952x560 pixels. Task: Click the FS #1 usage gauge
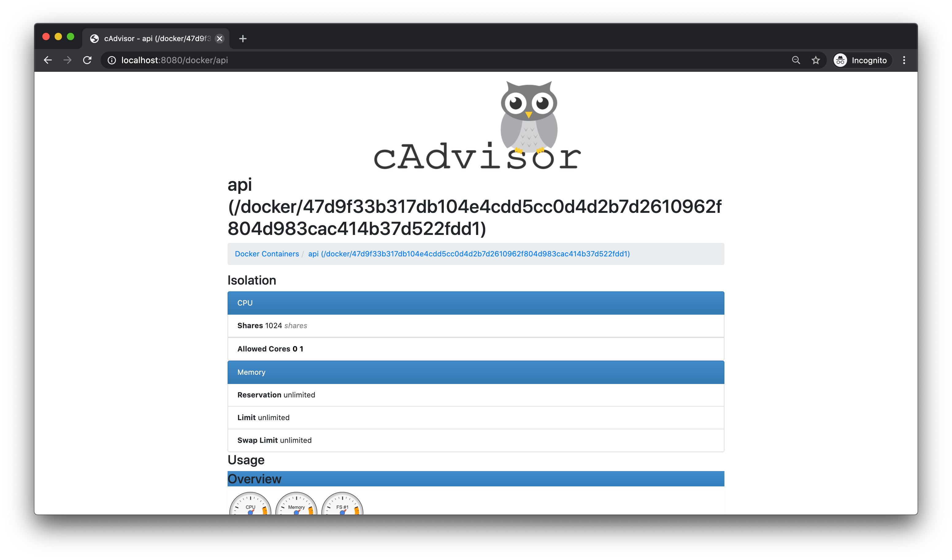click(342, 504)
